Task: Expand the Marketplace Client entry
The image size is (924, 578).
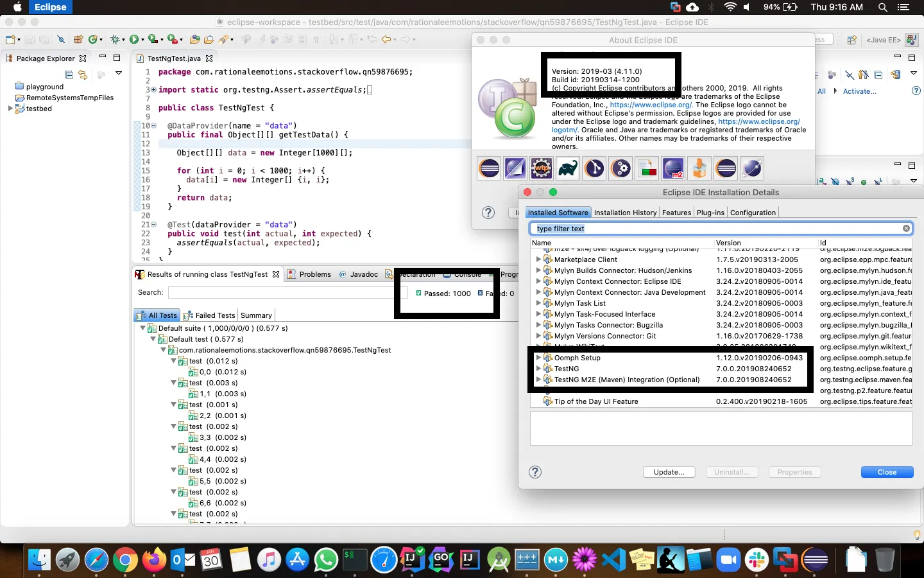Action: point(538,259)
